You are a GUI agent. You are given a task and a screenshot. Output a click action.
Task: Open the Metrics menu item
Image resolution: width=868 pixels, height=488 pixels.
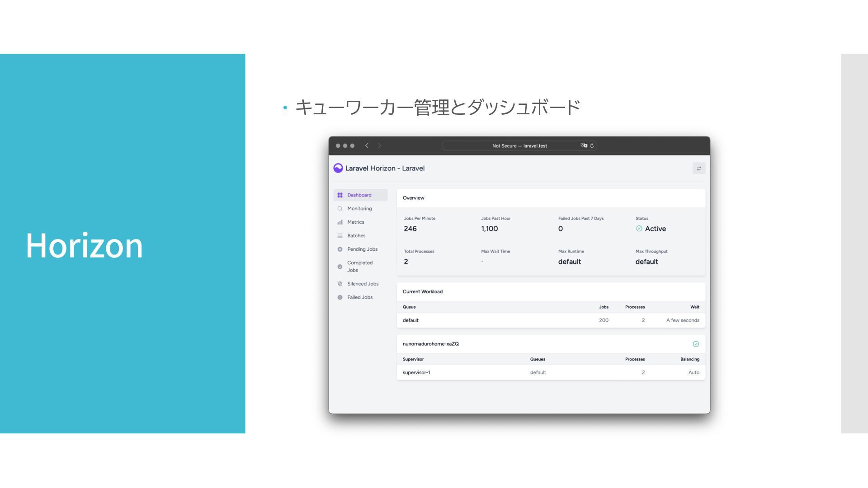pyautogui.click(x=356, y=222)
